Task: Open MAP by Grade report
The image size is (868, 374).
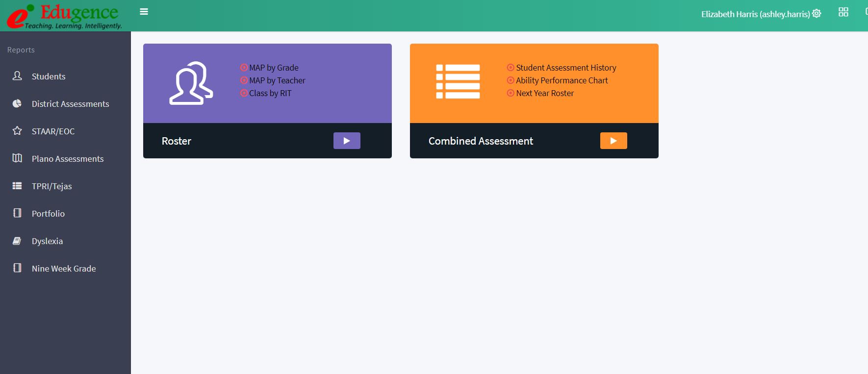Action: coord(274,68)
